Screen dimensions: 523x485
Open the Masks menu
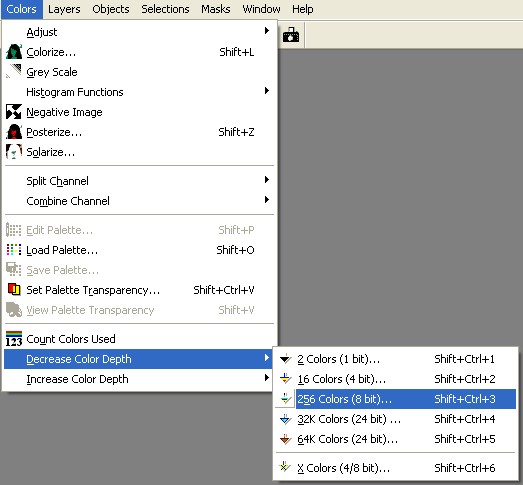point(215,9)
